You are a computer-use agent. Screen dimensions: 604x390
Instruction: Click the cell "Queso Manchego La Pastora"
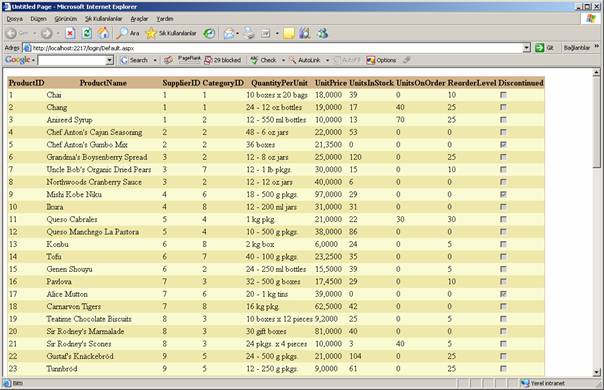(92, 232)
